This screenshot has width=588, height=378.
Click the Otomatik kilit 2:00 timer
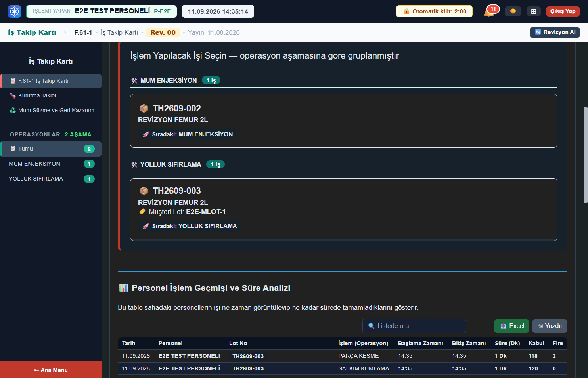coord(434,11)
